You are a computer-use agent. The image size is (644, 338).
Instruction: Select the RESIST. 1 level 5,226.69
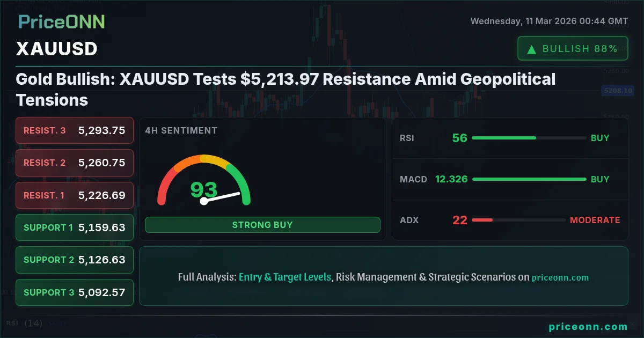75,195
